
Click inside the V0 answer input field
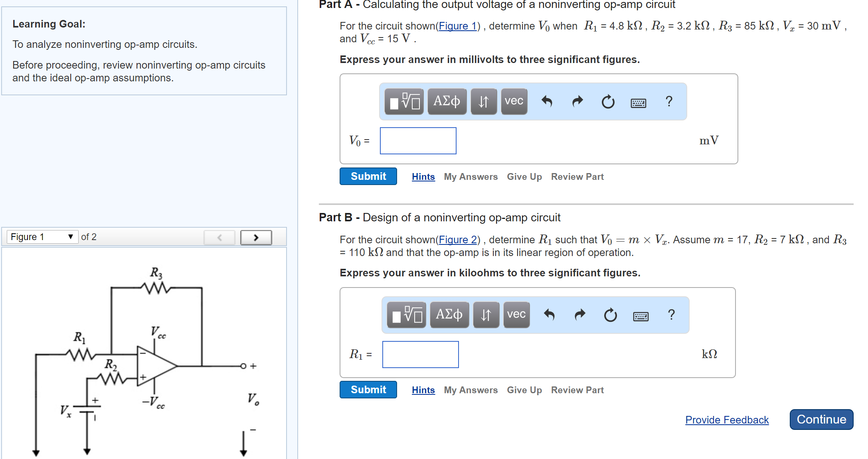click(417, 140)
